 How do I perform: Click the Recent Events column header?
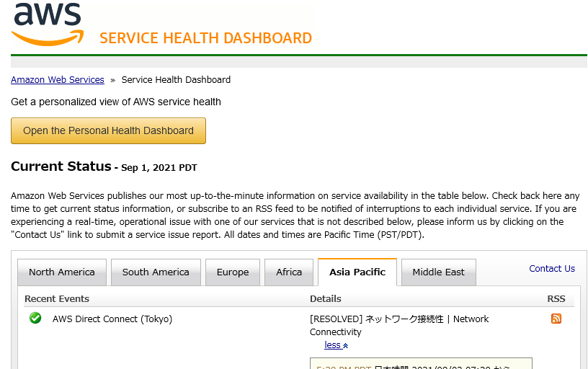click(57, 299)
